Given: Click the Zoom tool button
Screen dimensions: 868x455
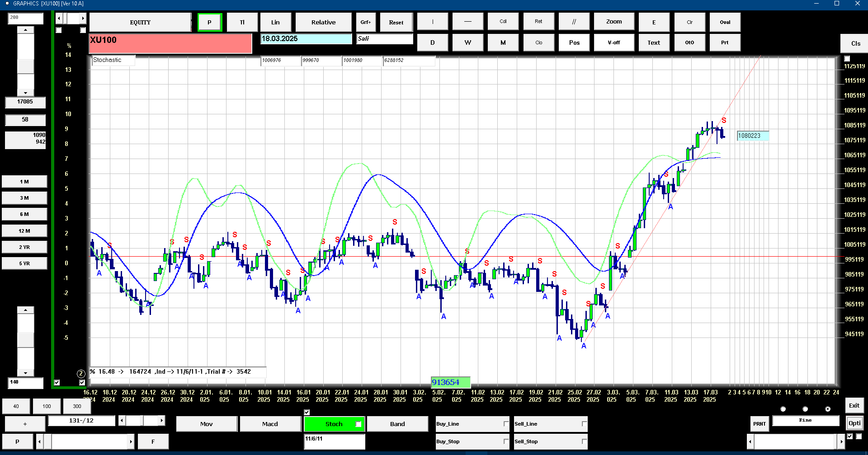Looking at the screenshot, I should (614, 22).
